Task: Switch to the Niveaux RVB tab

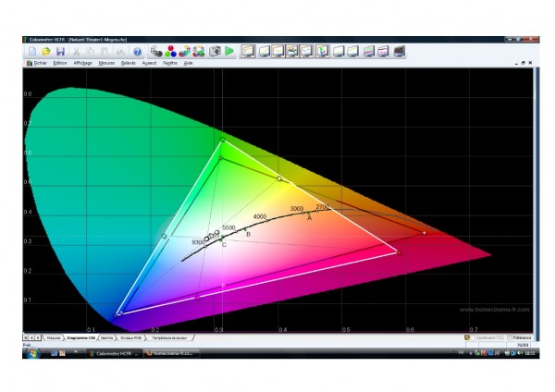Action: click(134, 338)
